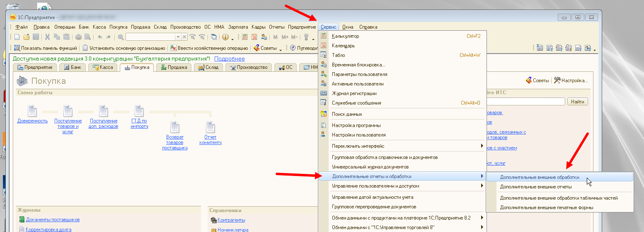Click the toolbar Calculator icon

[x=245, y=37]
